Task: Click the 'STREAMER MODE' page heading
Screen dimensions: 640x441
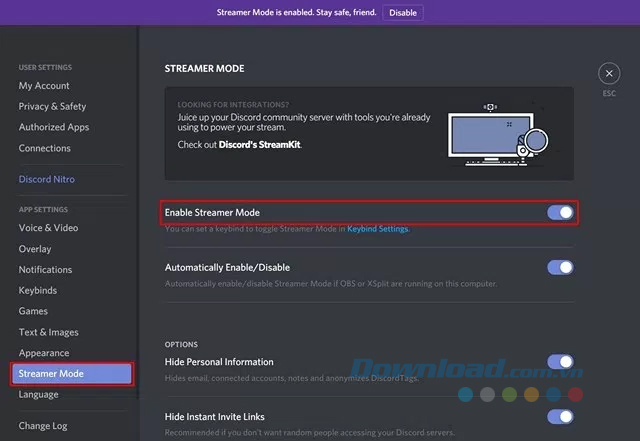Action: coord(204,69)
